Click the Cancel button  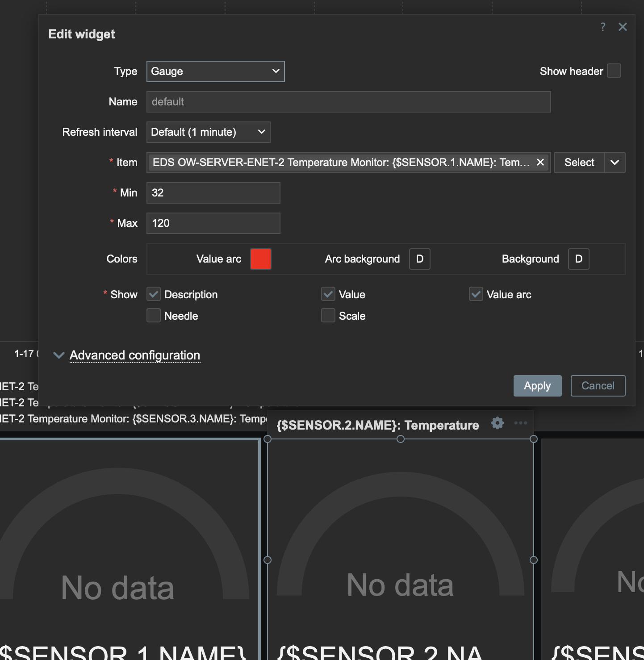pyautogui.click(x=598, y=386)
